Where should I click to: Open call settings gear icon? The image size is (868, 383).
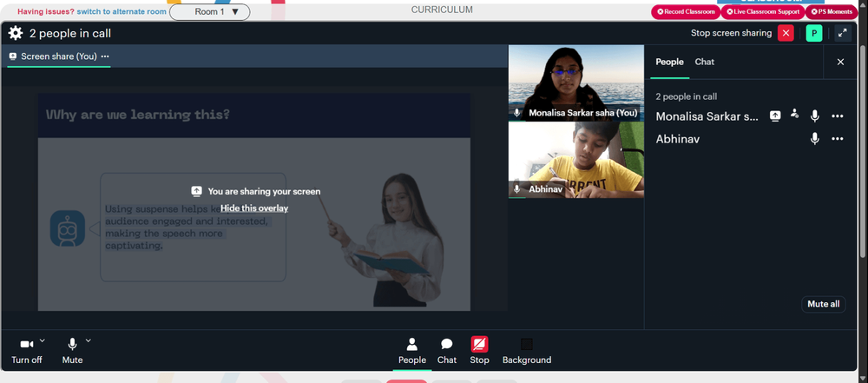[16, 33]
